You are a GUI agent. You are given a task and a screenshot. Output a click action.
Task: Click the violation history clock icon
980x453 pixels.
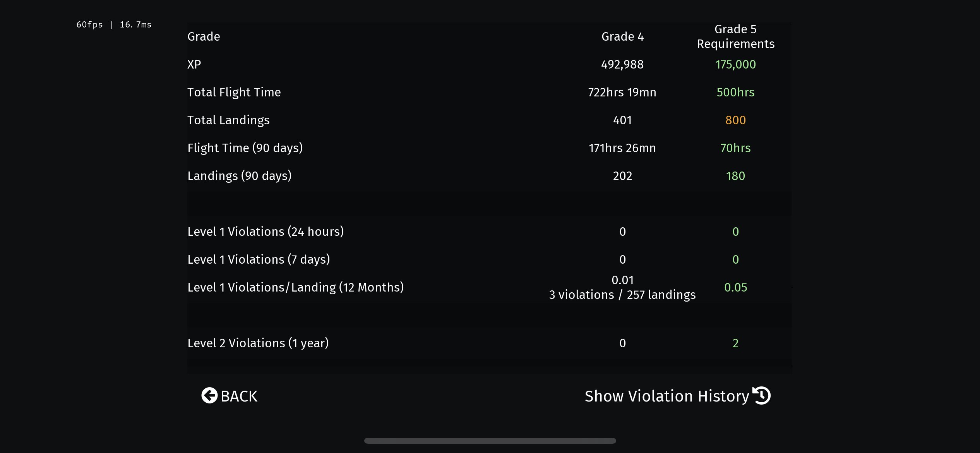pyautogui.click(x=762, y=395)
